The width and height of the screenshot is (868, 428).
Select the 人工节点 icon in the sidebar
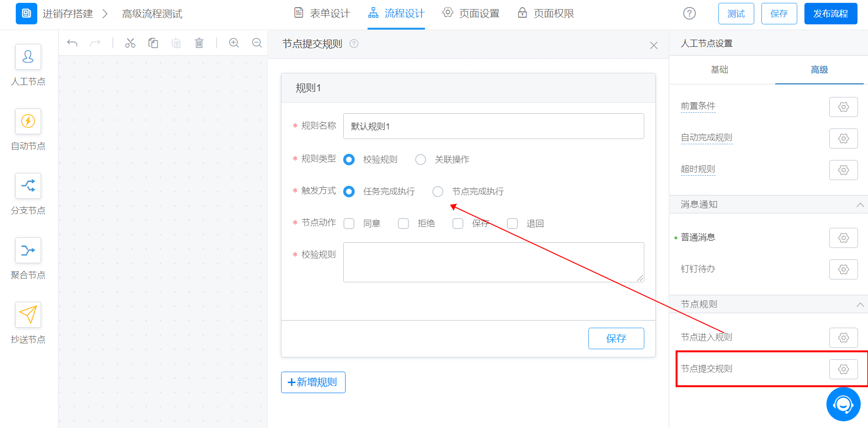(28, 57)
